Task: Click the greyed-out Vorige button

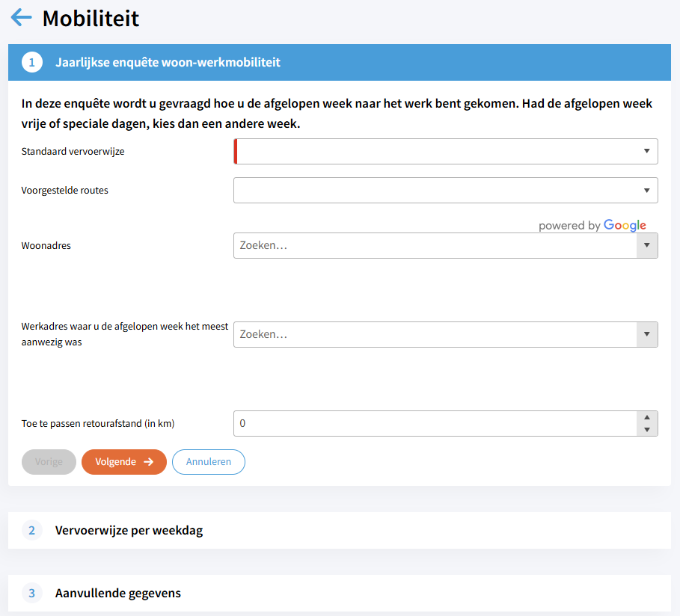Action: pyautogui.click(x=49, y=462)
